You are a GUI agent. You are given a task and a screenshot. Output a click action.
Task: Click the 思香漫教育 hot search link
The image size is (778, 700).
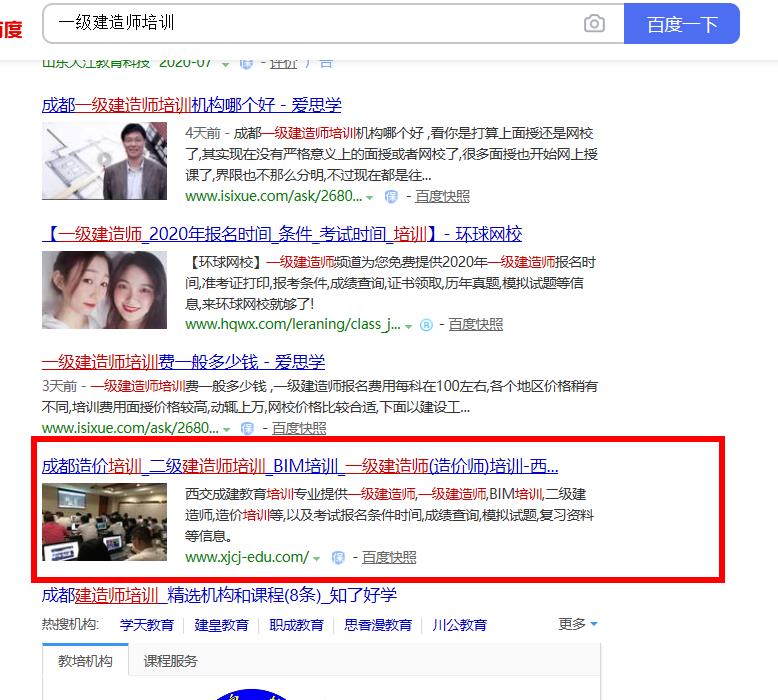click(x=378, y=624)
